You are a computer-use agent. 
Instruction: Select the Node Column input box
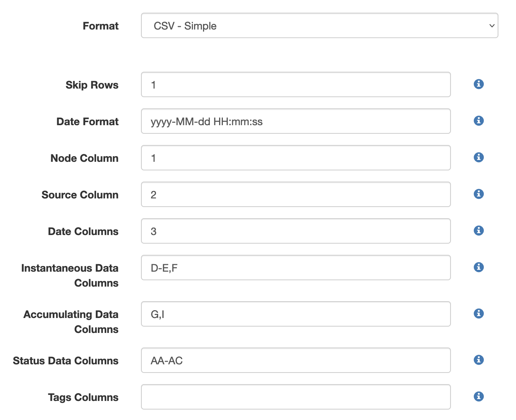tap(296, 158)
